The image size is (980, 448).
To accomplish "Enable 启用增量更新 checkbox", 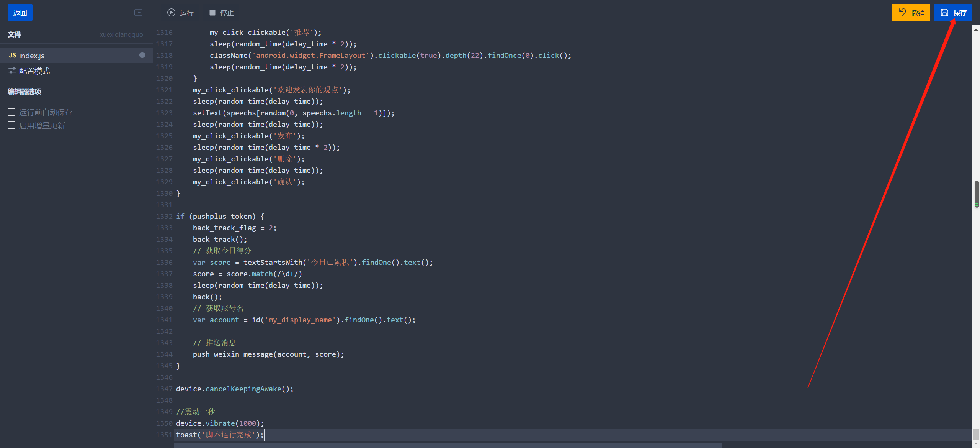I will [11, 125].
